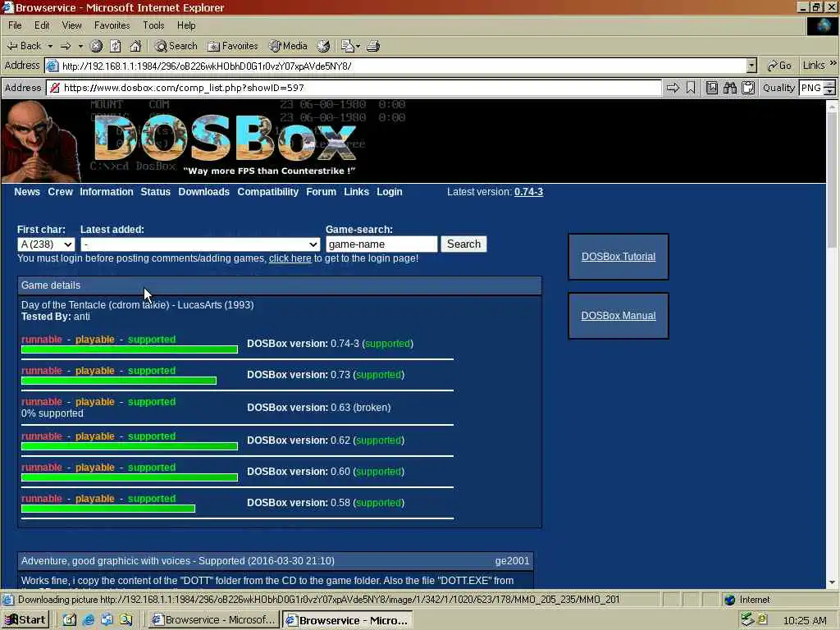Click the IE page icon in the address bar
Screen dimensions: 840x630
[52, 66]
